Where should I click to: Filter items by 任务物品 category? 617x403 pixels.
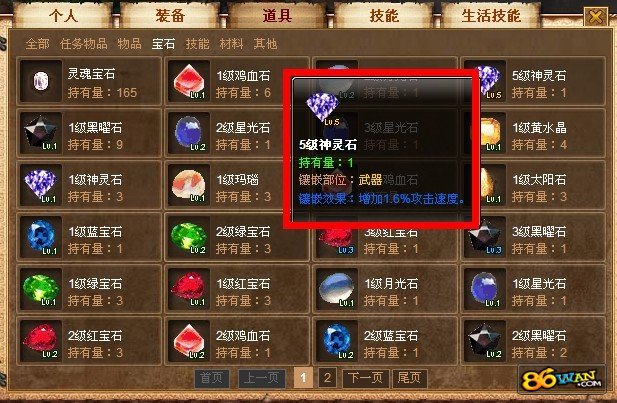coord(84,44)
